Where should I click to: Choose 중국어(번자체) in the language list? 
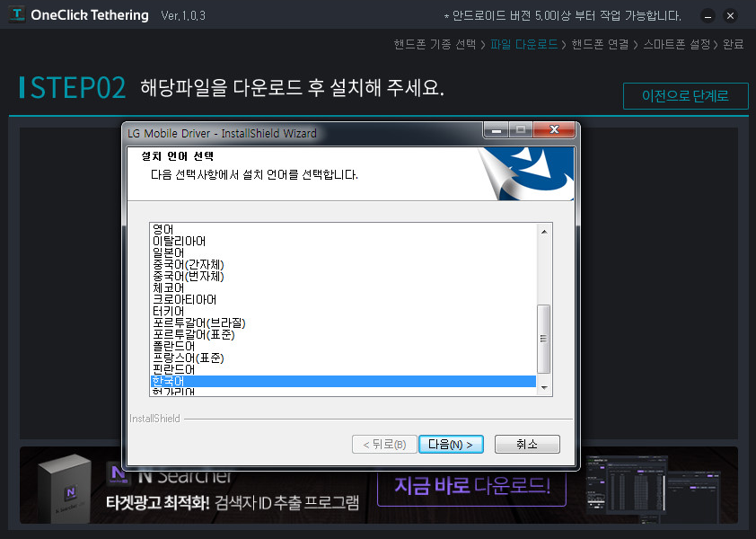(x=343, y=276)
